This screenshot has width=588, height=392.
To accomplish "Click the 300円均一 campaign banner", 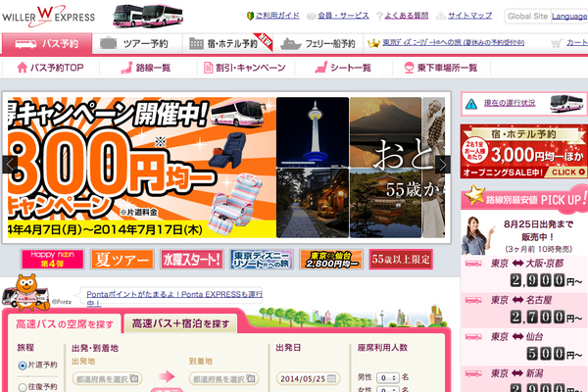I will click(x=142, y=168).
